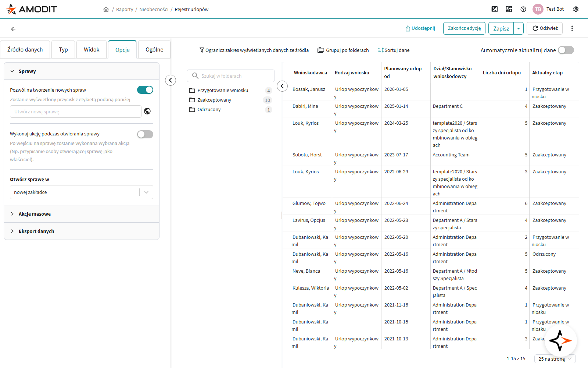The width and height of the screenshot is (588, 368).
Task: Expand the Akcje masowe section
Action: [x=35, y=214]
